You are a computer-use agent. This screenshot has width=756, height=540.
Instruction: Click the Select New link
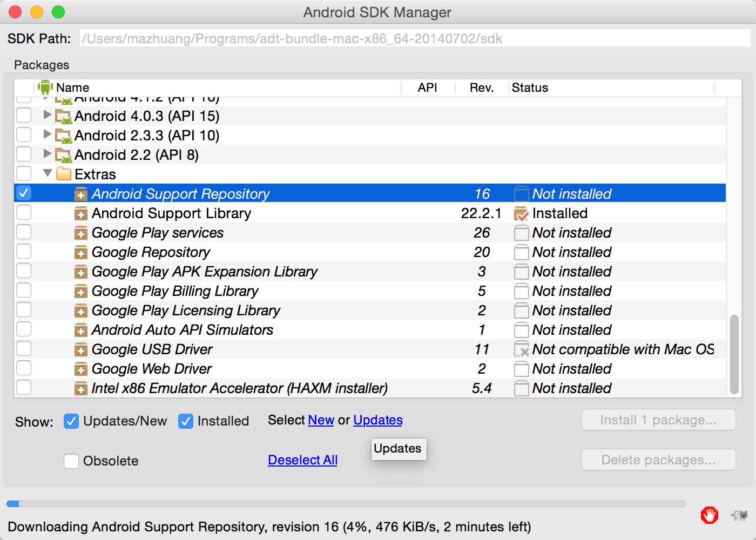[321, 420]
